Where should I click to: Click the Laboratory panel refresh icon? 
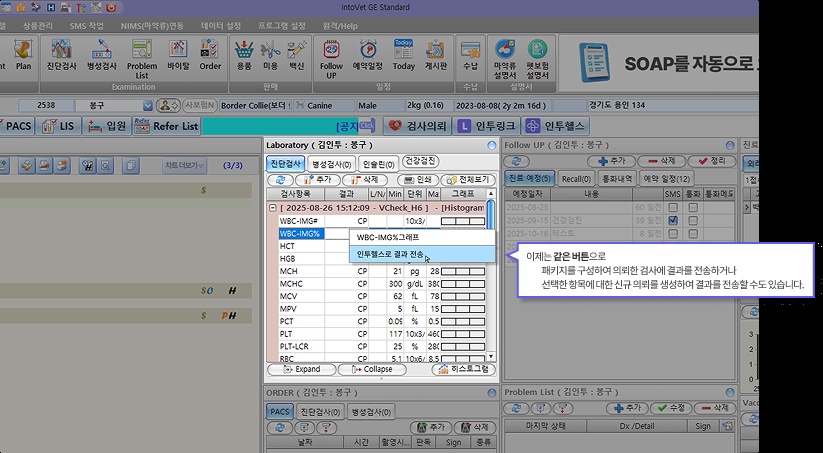click(x=281, y=178)
